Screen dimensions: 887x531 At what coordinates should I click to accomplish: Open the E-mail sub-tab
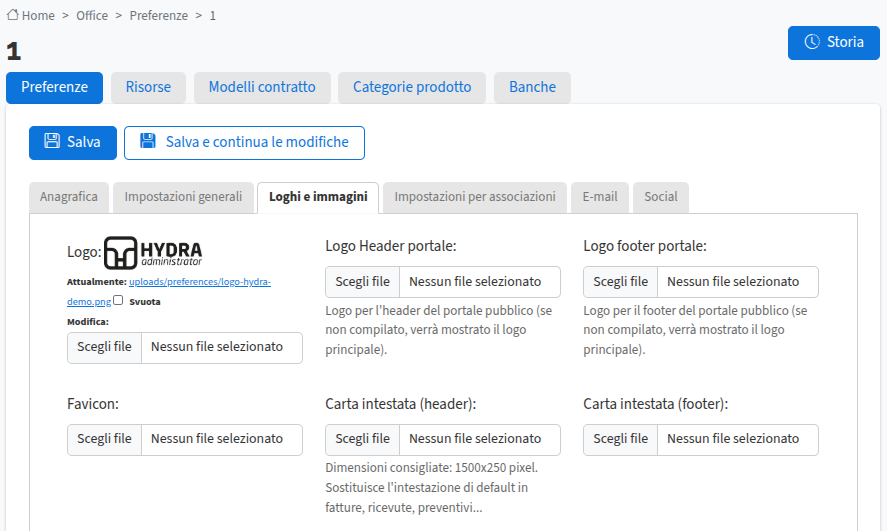coord(600,197)
